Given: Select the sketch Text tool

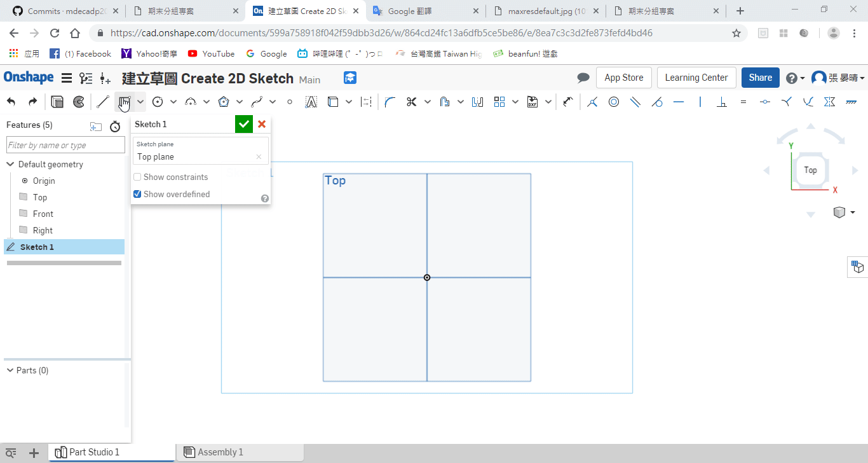Looking at the screenshot, I should [x=311, y=102].
